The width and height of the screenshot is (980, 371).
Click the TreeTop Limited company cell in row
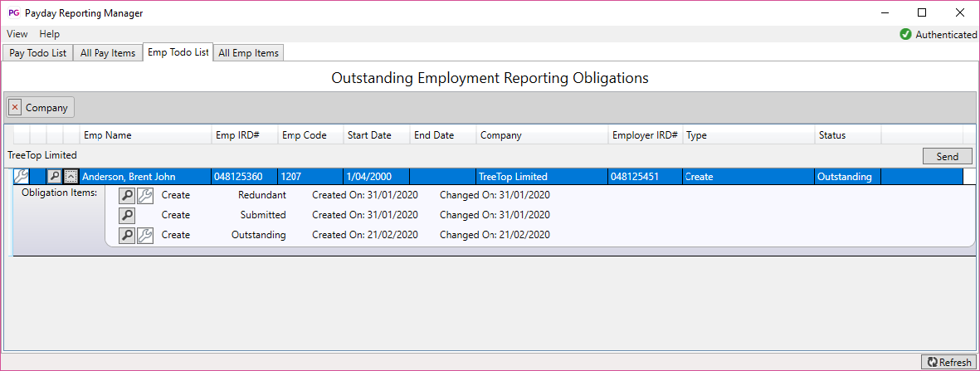tap(543, 177)
